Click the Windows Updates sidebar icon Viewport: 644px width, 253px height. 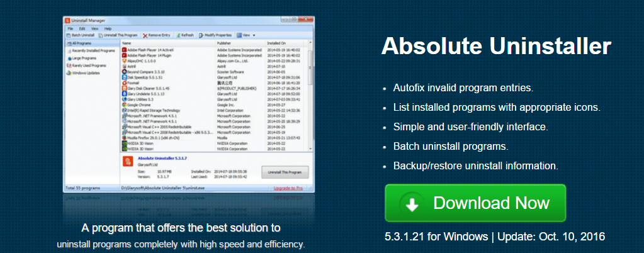pos(69,73)
